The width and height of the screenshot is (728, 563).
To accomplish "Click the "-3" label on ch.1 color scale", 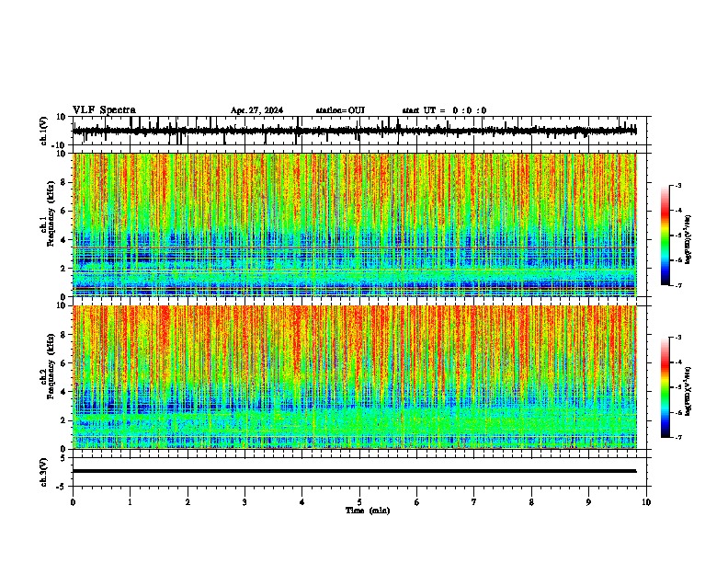I will click(x=678, y=185).
